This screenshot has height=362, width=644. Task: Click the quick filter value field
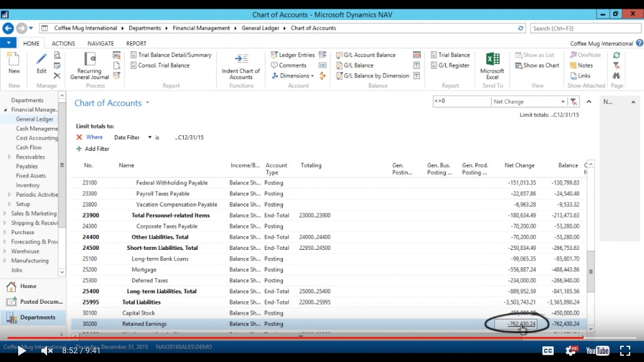[462, 101]
